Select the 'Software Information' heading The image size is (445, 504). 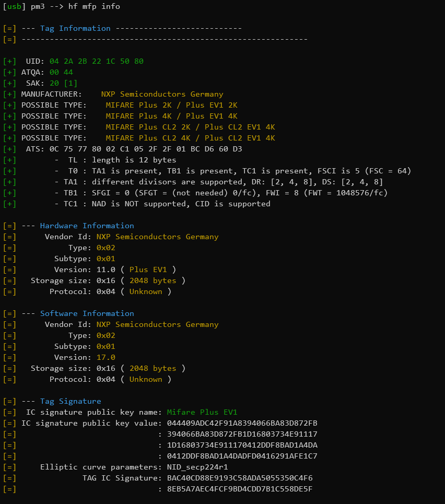[x=87, y=313]
